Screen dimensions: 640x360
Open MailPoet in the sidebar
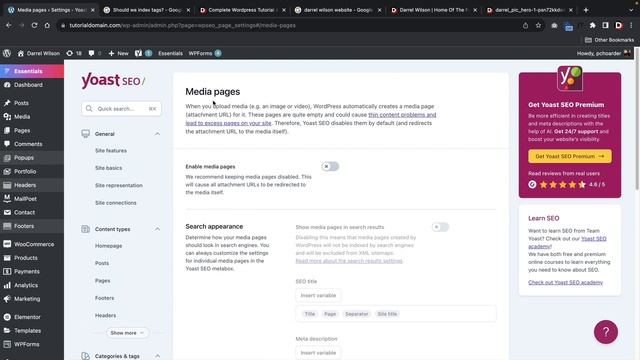[25, 199]
